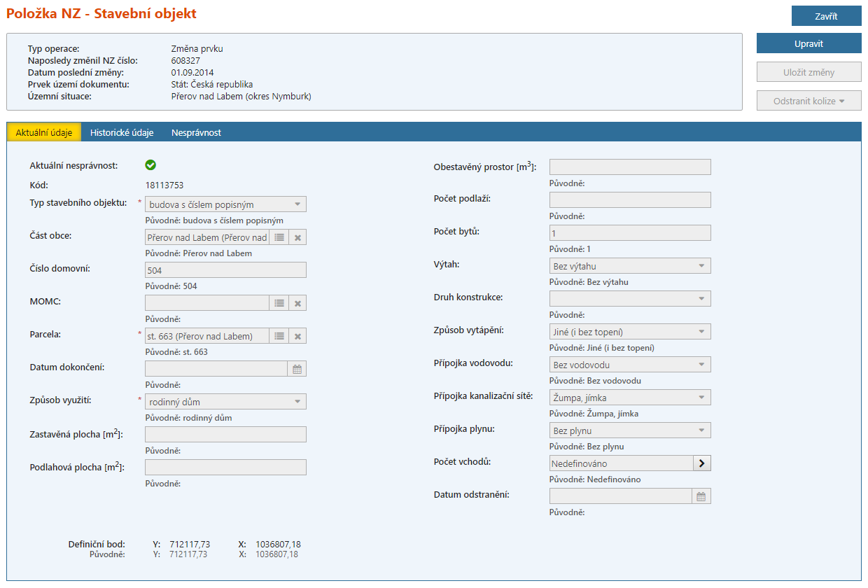Expand Typ stavebního objektu dropdown
Viewport: 868px width, 588px height.
(297, 204)
